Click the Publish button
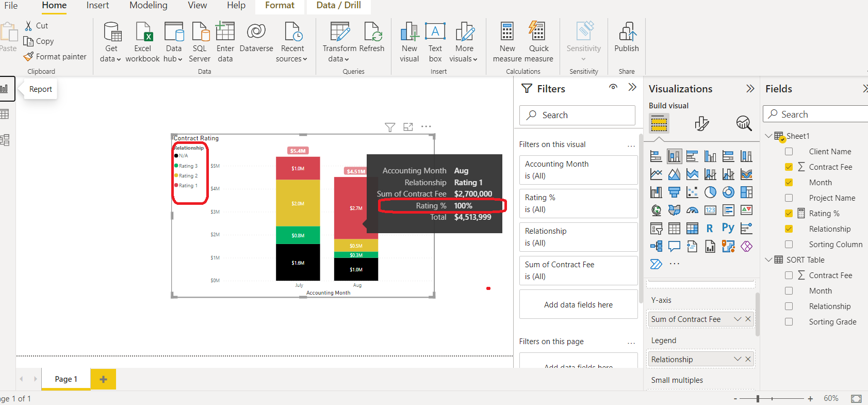Viewport: 868px width, 405px height. click(627, 37)
